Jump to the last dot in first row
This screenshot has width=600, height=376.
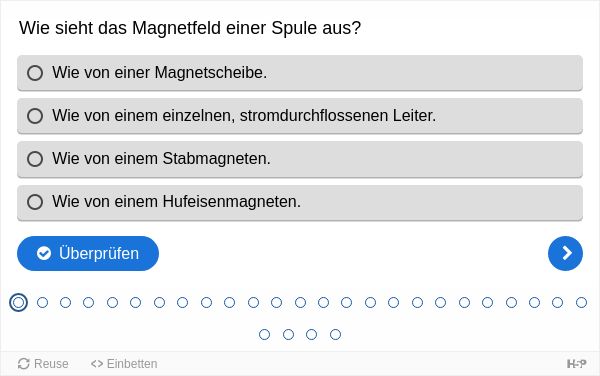[581, 303]
